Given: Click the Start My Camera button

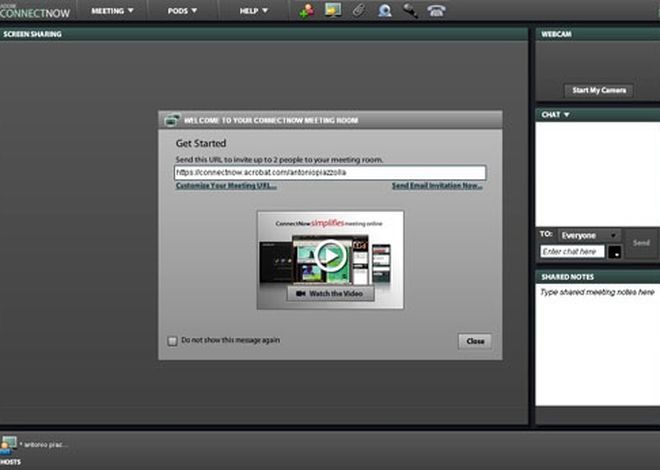Looking at the screenshot, I should (x=599, y=90).
